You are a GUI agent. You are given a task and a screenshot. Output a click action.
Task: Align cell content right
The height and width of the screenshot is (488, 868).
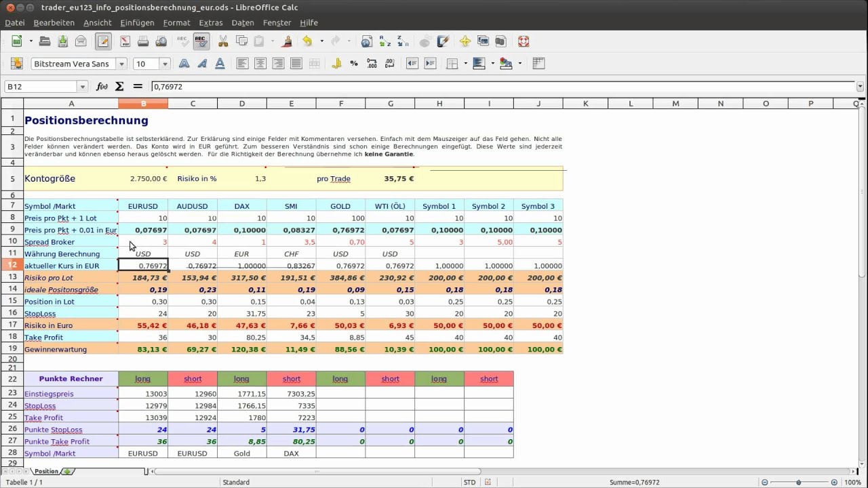278,64
